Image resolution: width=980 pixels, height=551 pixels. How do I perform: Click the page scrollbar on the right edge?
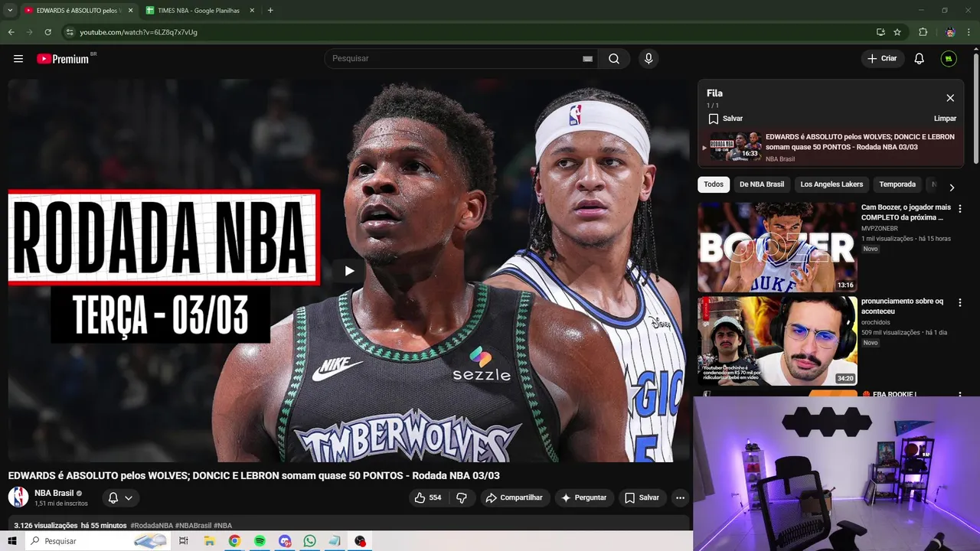point(975,107)
